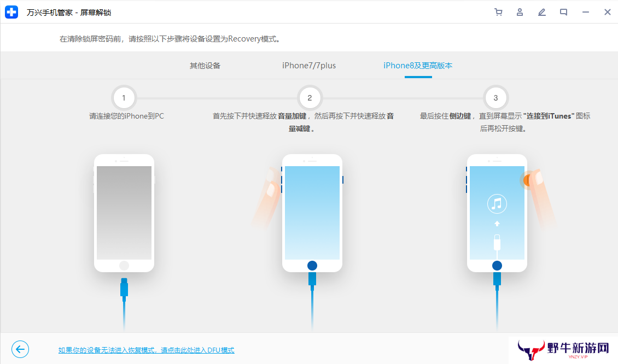Viewport: 618px width, 364px height.
Task: Minimize the window
Action: [586, 12]
